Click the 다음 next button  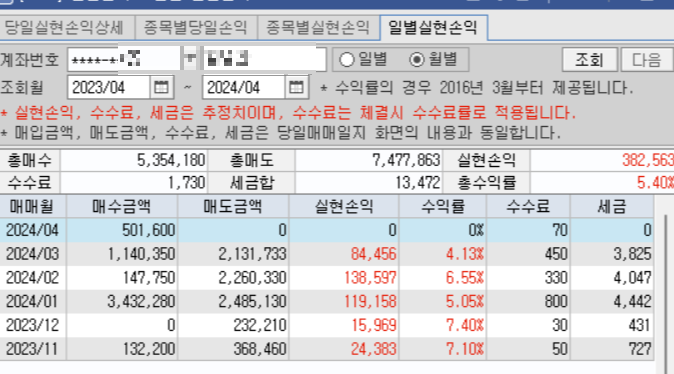(646, 59)
